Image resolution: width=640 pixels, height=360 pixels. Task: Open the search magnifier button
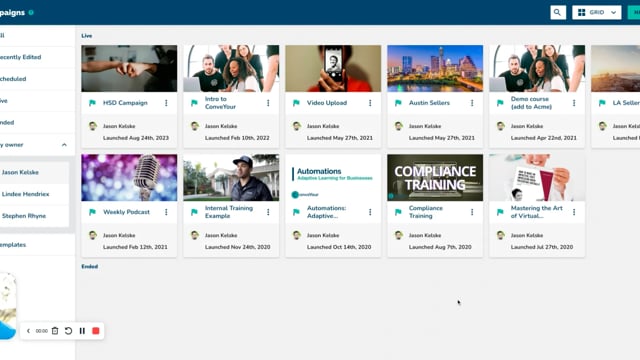pyautogui.click(x=558, y=12)
